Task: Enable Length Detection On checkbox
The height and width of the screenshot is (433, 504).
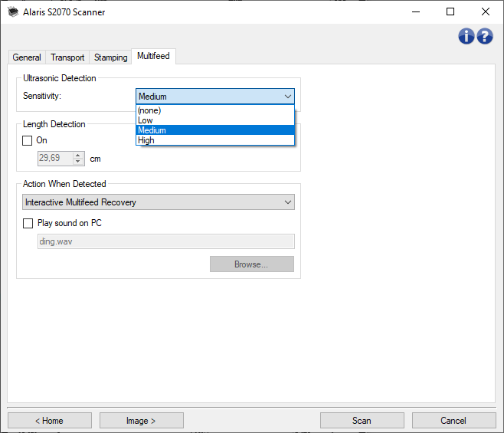Action: [28, 140]
